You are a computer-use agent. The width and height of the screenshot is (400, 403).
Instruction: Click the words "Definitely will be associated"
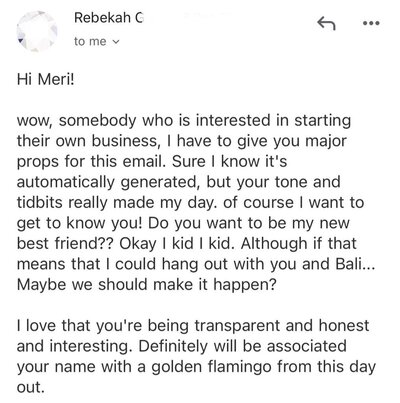point(242,346)
